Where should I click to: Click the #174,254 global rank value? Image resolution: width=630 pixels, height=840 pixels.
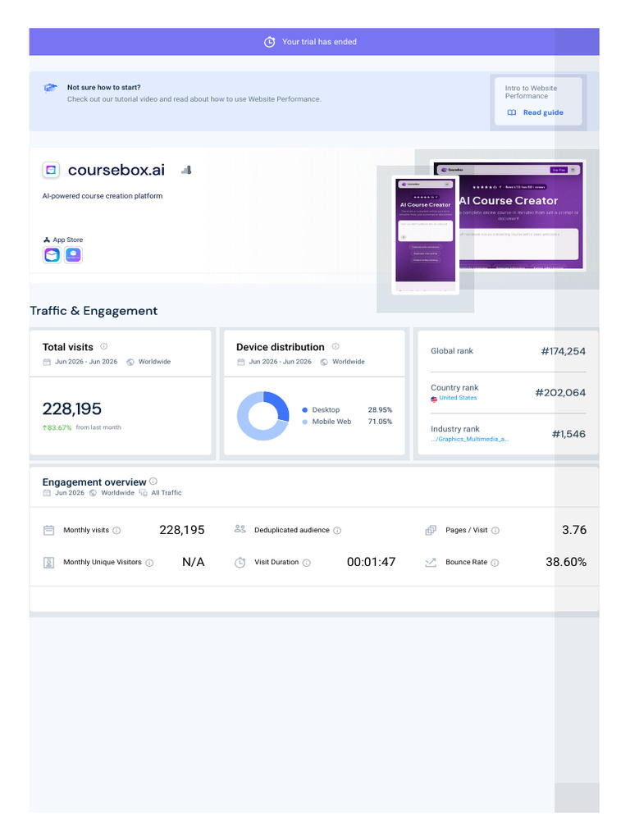[563, 351]
